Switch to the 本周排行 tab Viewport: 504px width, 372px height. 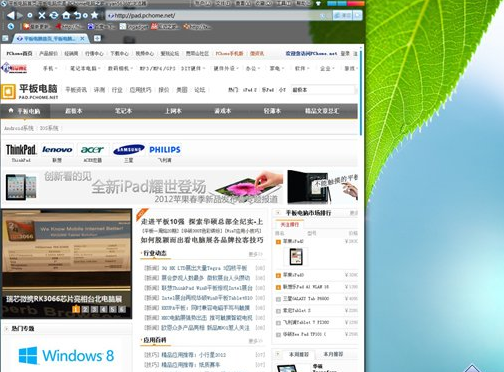point(299,354)
